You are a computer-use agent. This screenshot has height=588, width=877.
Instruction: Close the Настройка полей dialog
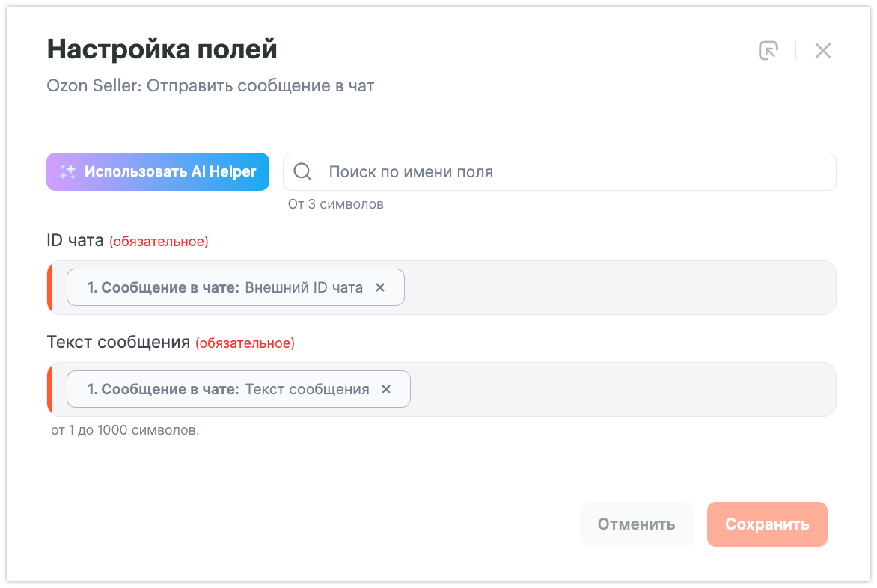(823, 51)
